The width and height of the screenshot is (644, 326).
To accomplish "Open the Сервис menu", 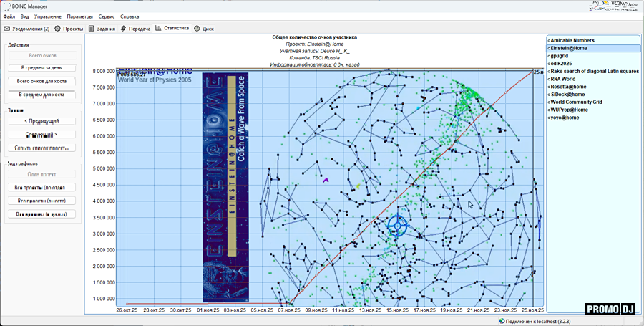I will tap(106, 16).
